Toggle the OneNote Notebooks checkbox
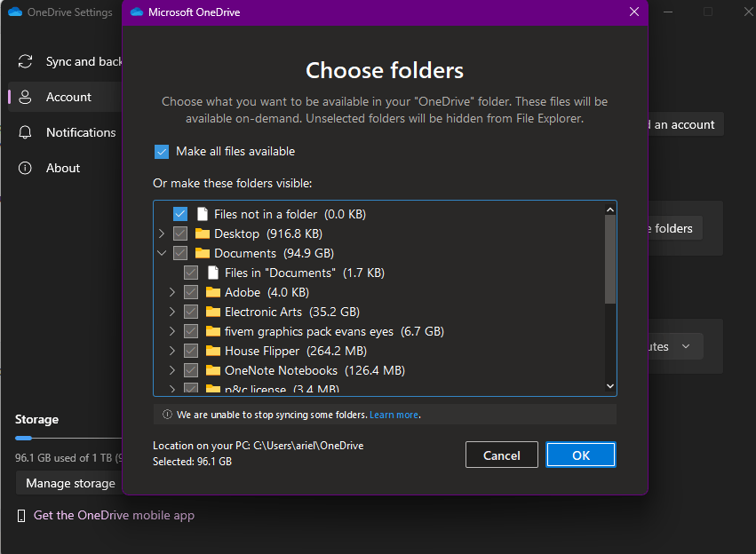Screen dimensions: 756x554 pos(190,370)
